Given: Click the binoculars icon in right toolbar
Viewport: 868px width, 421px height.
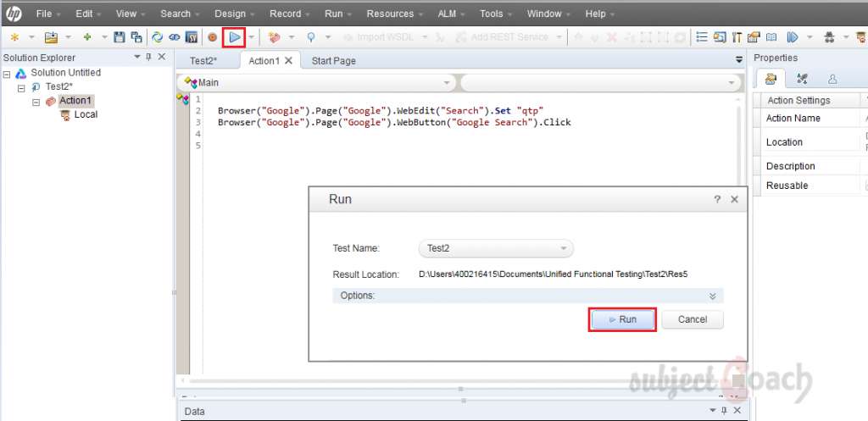Looking at the screenshot, I should coord(830,37).
